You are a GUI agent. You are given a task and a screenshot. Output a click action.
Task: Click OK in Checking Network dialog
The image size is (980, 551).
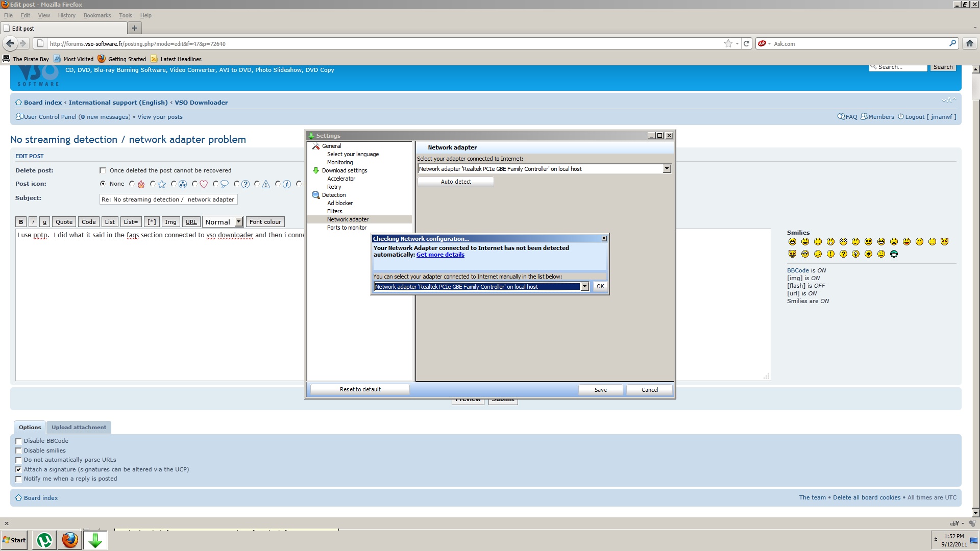click(600, 287)
